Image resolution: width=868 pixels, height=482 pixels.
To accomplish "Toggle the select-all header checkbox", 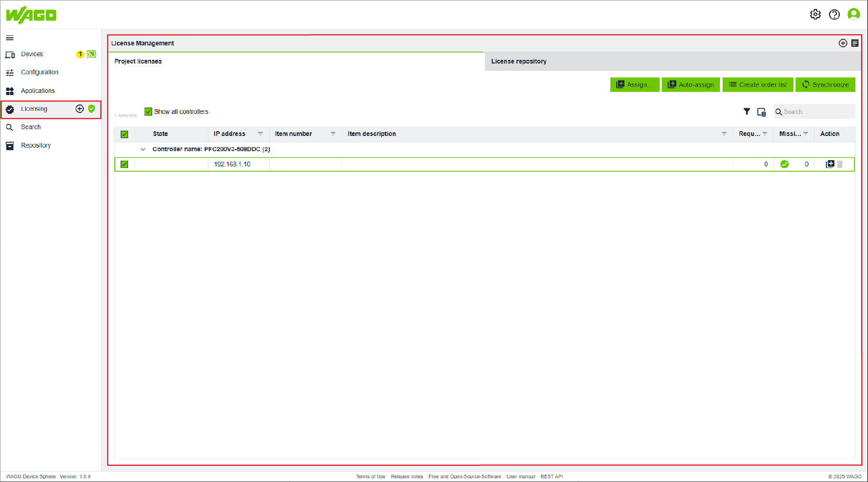I will tap(124, 134).
